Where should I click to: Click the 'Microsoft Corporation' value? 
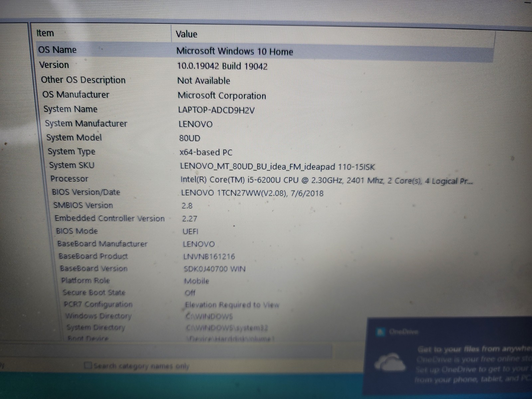[x=222, y=96]
